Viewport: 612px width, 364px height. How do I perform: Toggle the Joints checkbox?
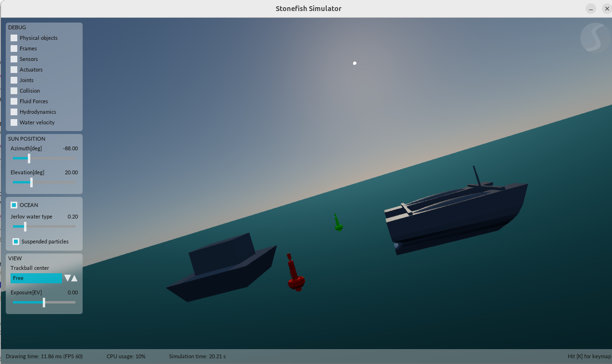click(14, 80)
